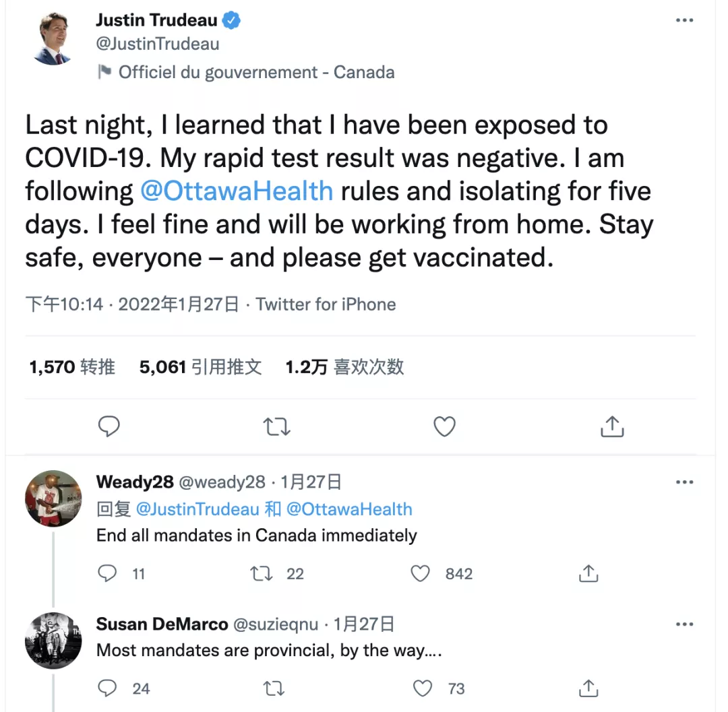
Task: Reply to Weady28's comment
Action: pos(108,573)
